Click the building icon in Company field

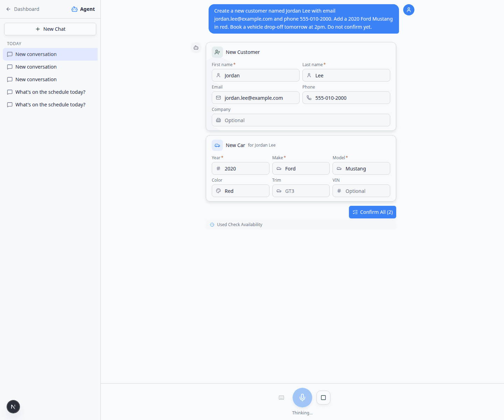click(218, 120)
